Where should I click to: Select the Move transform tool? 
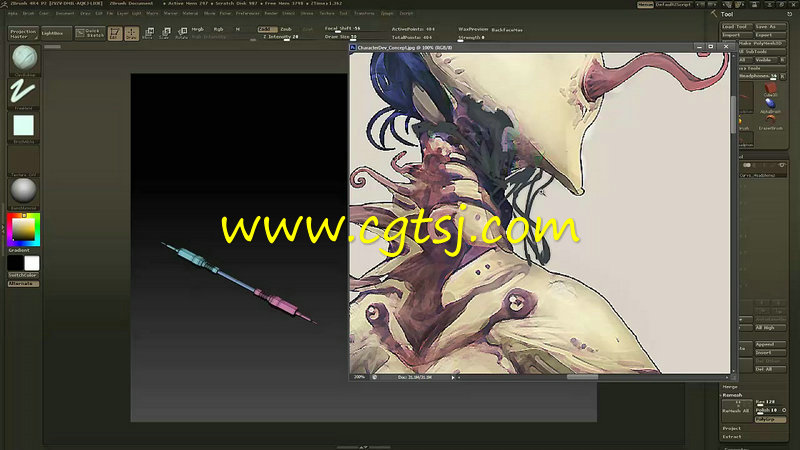(x=148, y=33)
